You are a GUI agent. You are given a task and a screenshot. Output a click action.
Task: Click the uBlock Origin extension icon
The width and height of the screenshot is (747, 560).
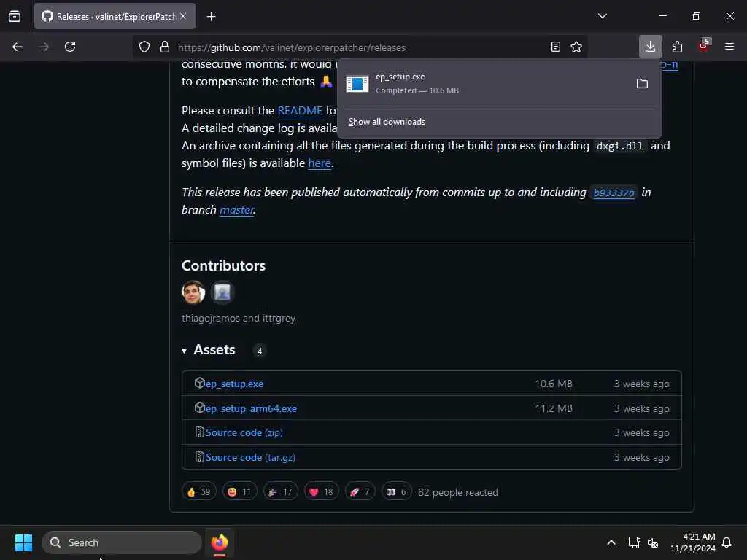pyautogui.click(x=704, y=46)
